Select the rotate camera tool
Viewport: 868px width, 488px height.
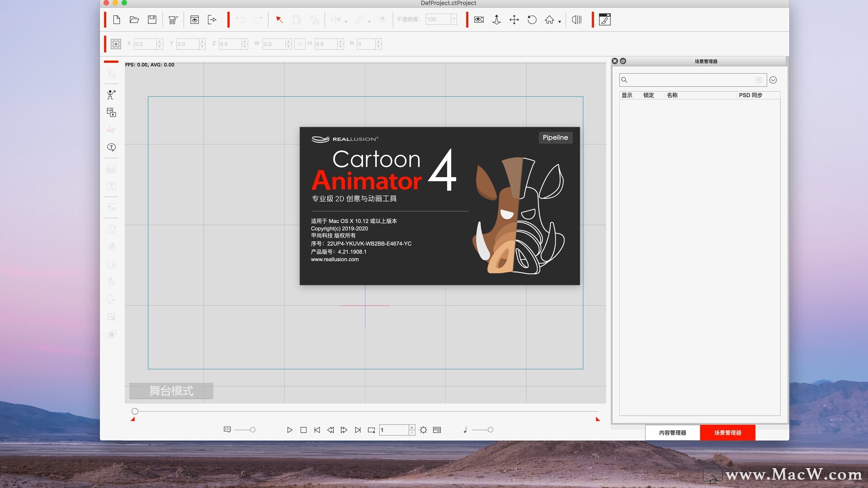click(532, 19)
